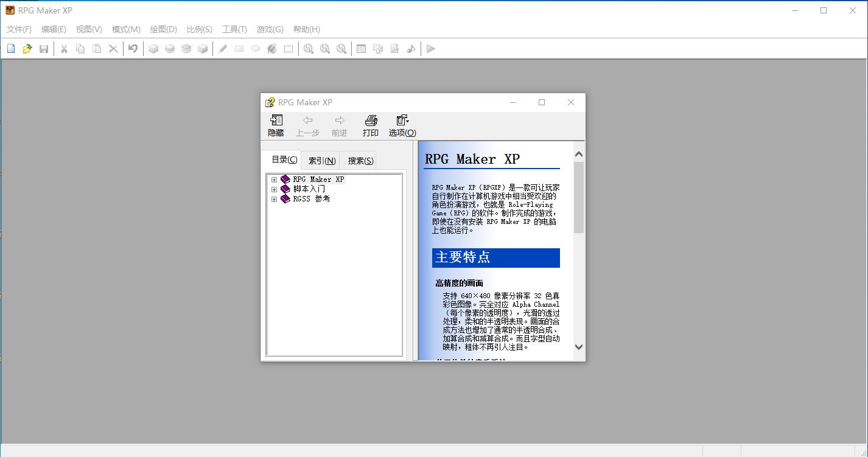Save the project with the floppy disk icon
Viewport: 868px width, 457px height.
44,49
